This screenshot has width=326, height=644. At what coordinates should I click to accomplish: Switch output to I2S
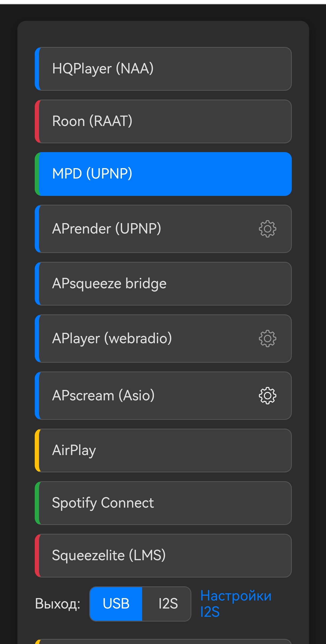(168, 604)
